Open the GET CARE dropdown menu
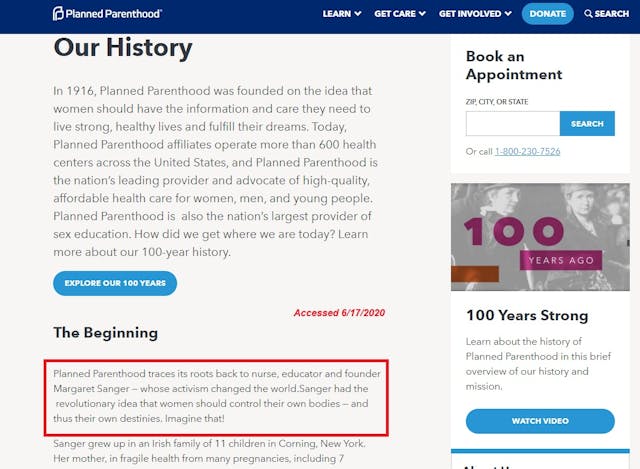 pos(399,14)
